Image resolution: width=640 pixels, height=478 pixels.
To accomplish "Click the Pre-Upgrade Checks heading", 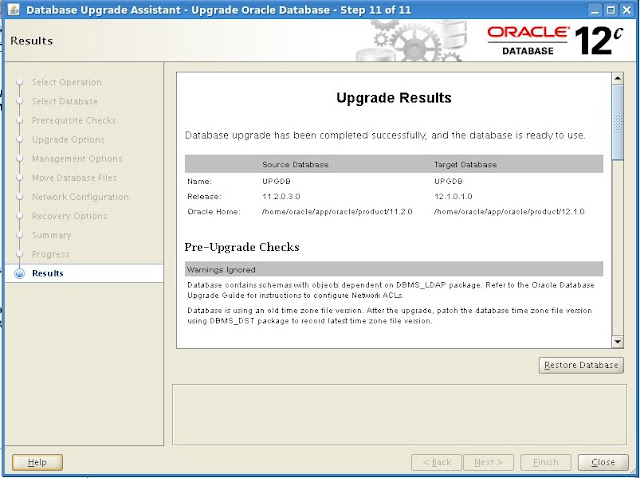I will point(242,247).
